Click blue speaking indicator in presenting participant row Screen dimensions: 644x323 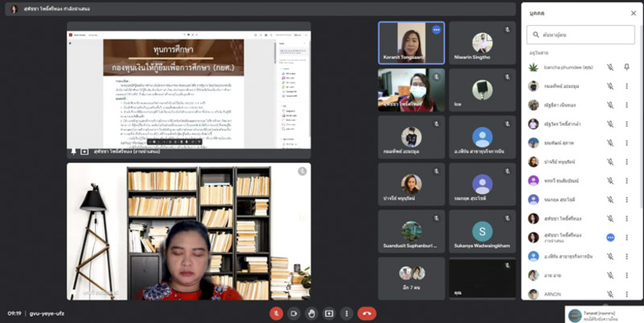pyautogui.click(x=610, y=237)
